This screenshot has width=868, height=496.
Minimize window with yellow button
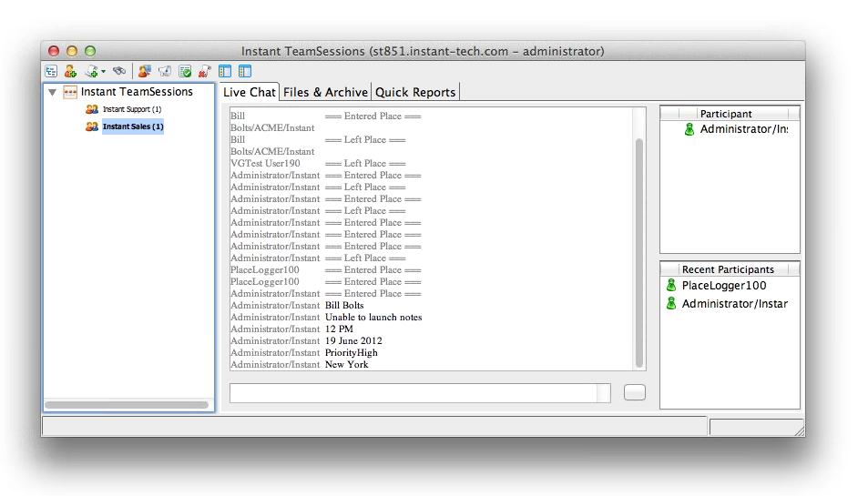coord(72,51)
